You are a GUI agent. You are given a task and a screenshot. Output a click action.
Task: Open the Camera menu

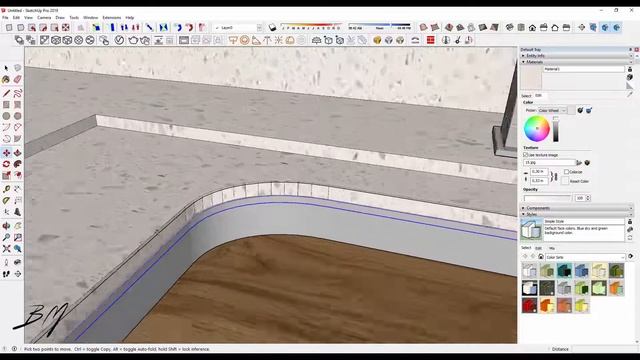44,18
